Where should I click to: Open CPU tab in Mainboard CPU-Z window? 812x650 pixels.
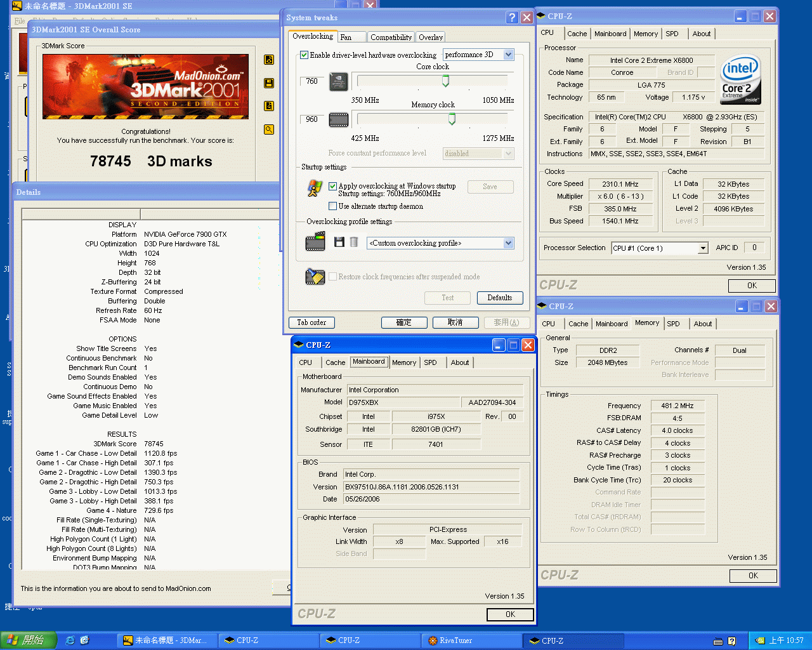point(306,363)
